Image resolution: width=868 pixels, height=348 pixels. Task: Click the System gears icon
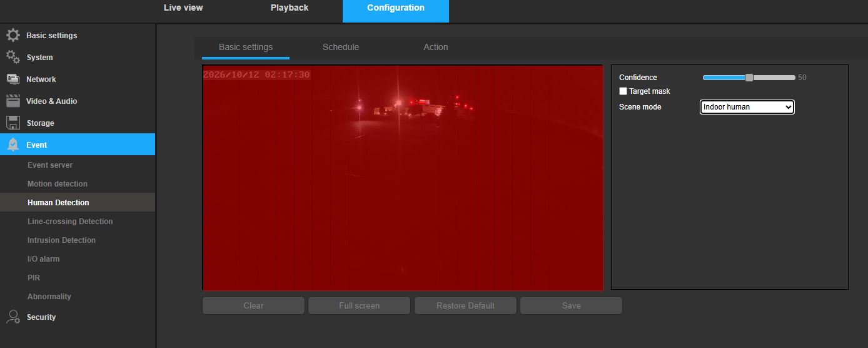13,57
